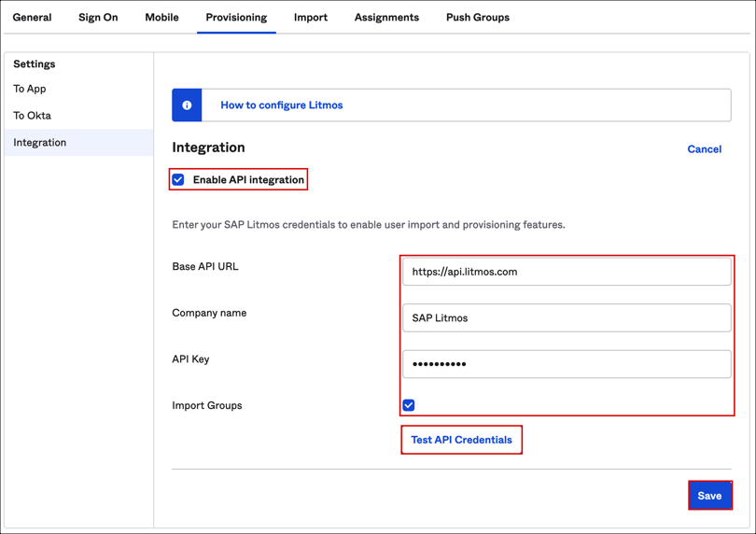Focus the Company name text field
756x534 pixels.
[567, 318]
